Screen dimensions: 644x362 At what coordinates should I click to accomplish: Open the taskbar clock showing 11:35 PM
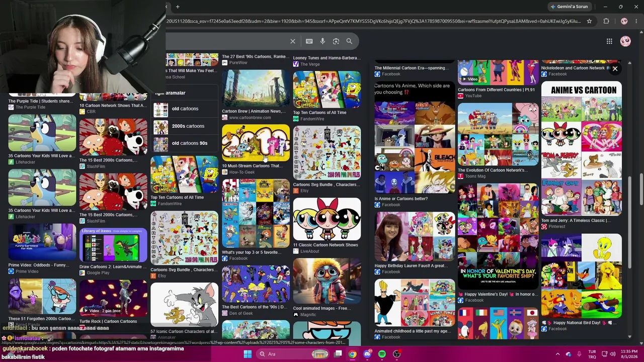[629, 354]
